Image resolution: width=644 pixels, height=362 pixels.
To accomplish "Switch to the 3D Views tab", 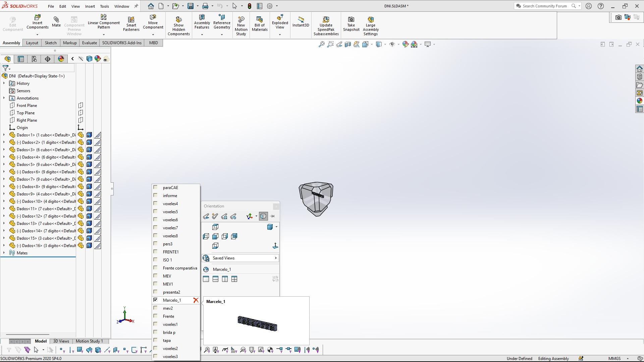I will click(x=61, y=341).
